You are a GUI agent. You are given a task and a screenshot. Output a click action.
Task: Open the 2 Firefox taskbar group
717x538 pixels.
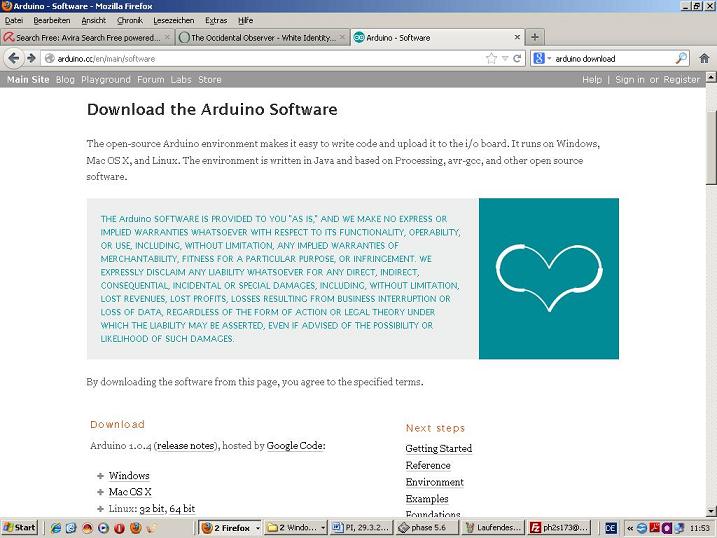click(x=231, y=528)
